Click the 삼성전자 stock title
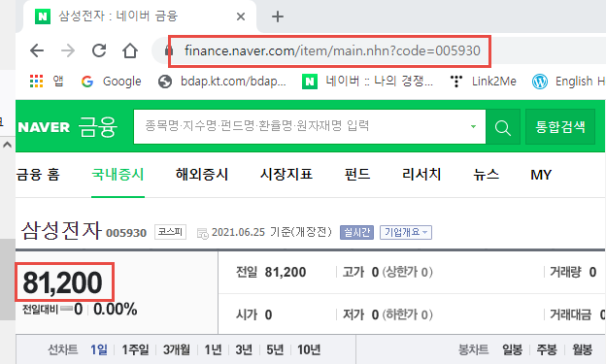 click(61, 230)
